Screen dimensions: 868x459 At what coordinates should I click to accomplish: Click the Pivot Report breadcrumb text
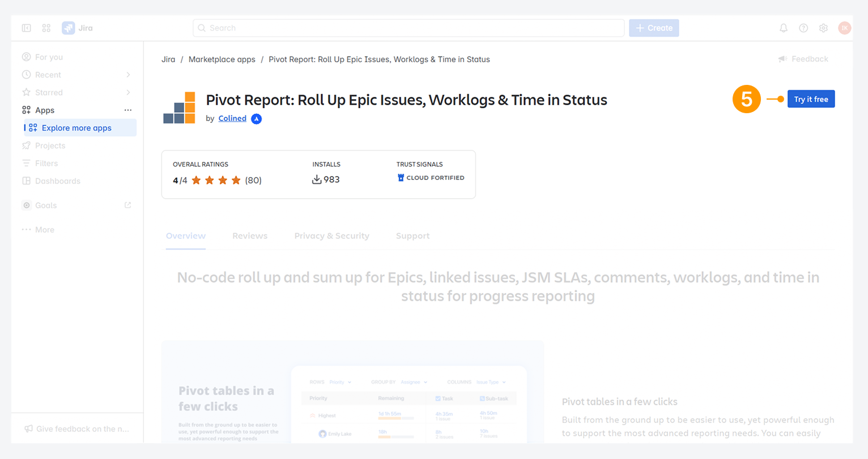[379, 59]
